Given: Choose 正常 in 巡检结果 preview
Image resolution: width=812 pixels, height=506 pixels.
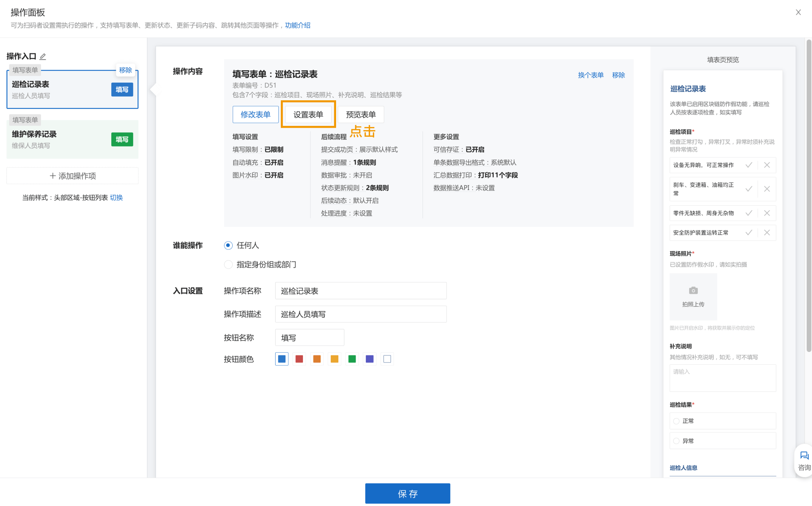Looking at the screenshot, I should pos(676,421).
